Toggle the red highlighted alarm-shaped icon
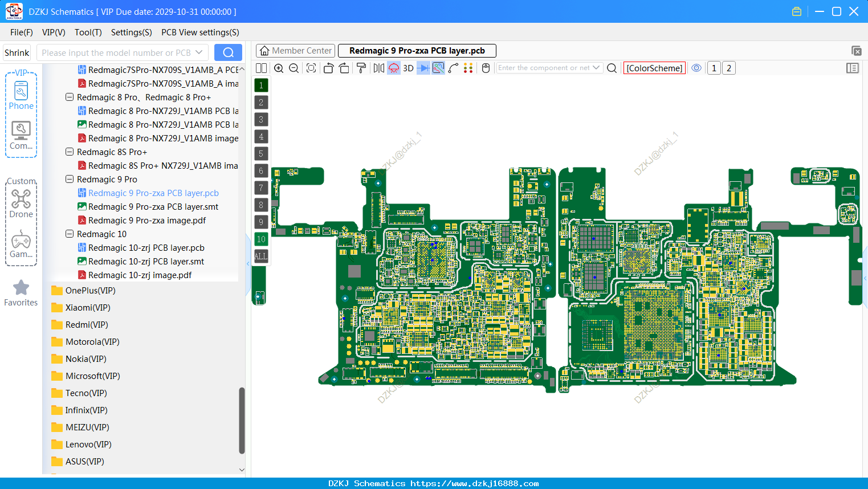 coord(394,68)
